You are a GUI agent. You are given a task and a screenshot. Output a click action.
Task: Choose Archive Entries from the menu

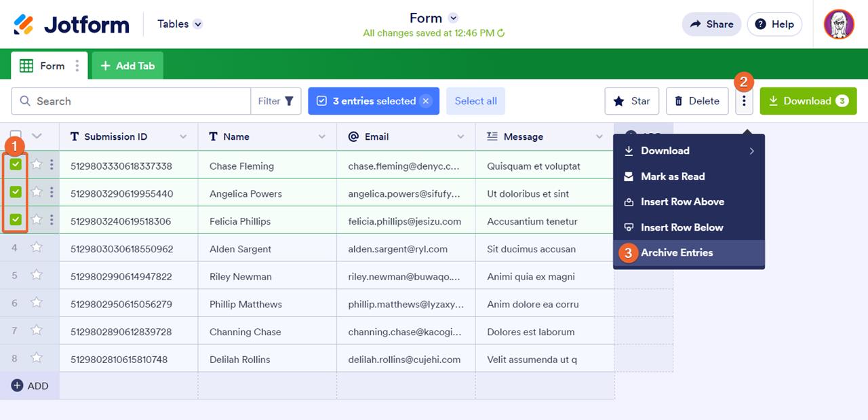(x=677, y=252)
